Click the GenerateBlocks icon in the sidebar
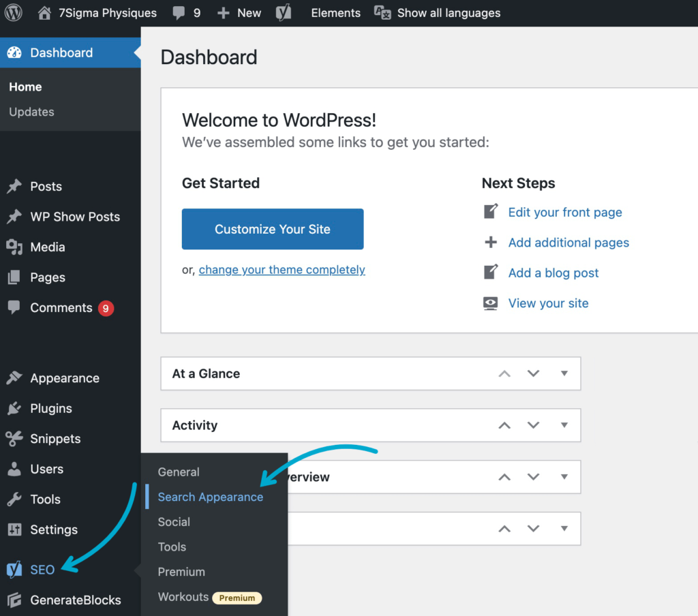Viewport: 698px width, 616px height. coord(14,600)
